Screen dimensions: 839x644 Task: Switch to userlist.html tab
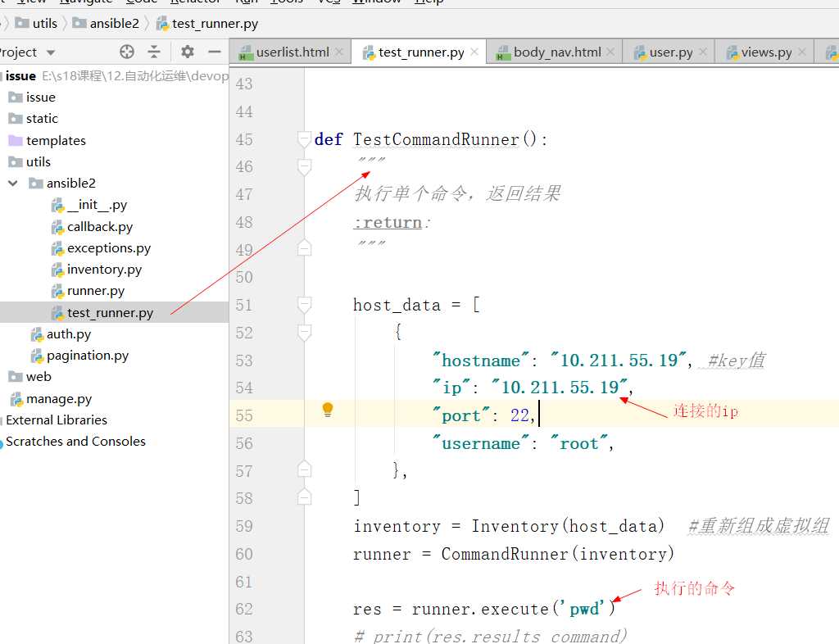tap(292, 52)
